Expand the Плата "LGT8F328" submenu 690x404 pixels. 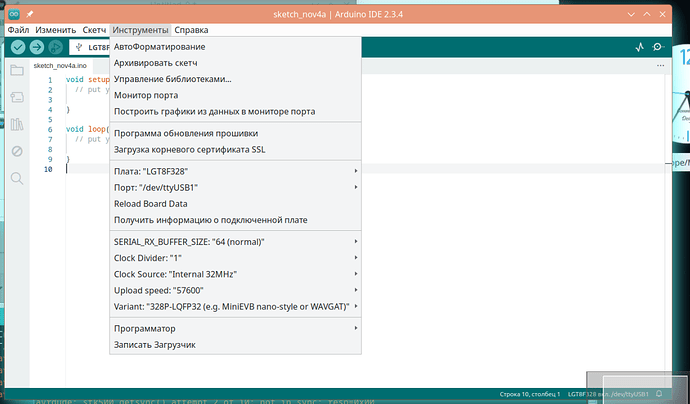click(x=234, y=171)
